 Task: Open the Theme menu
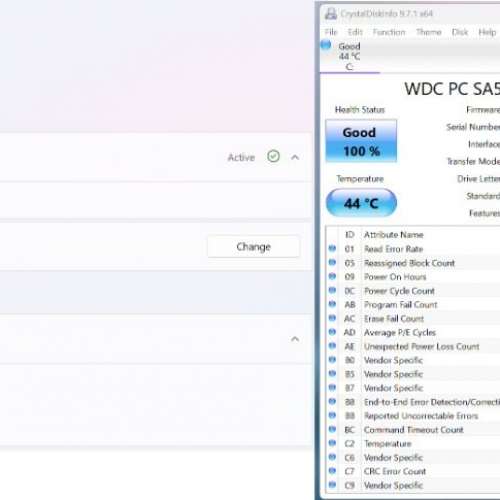click(429, 32)
